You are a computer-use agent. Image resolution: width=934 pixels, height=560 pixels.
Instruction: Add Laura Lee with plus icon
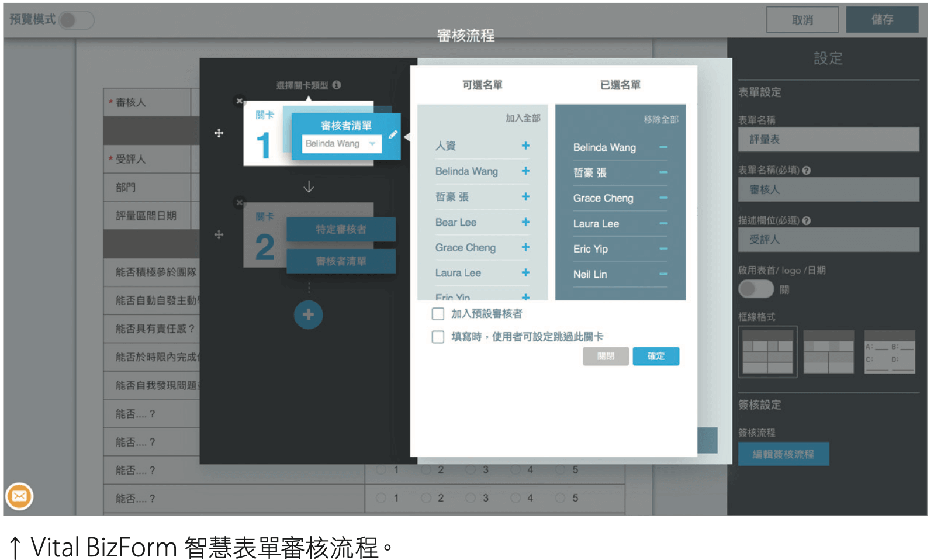[525, 272]
